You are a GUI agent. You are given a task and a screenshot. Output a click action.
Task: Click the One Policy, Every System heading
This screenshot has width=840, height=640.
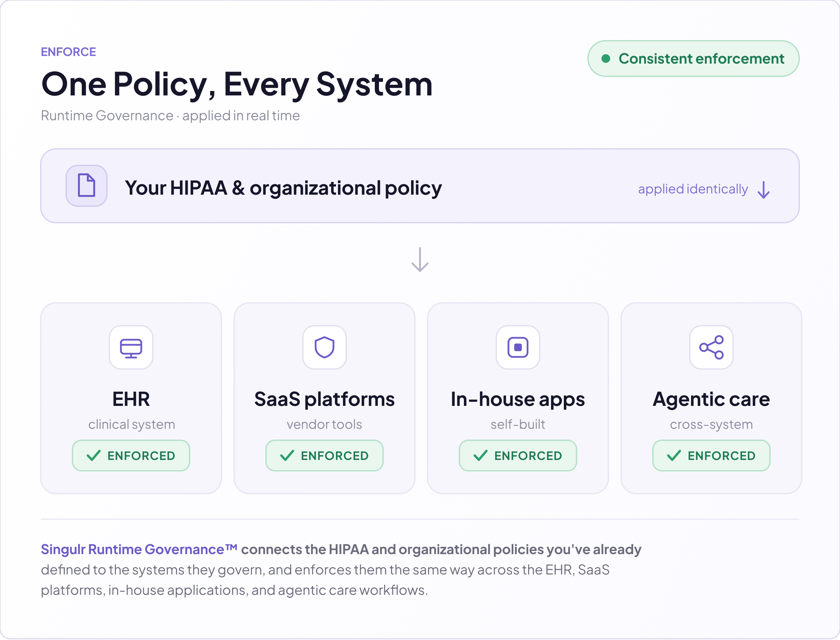237,84
